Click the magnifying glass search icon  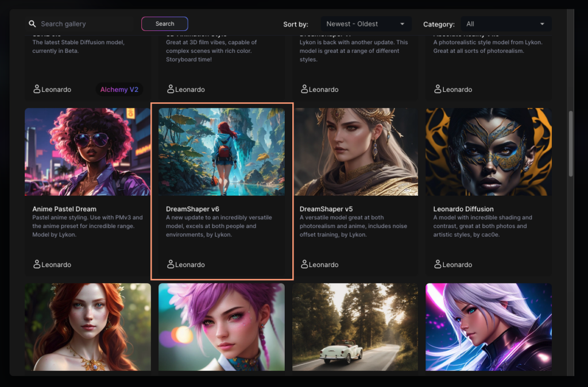point(32,24)
